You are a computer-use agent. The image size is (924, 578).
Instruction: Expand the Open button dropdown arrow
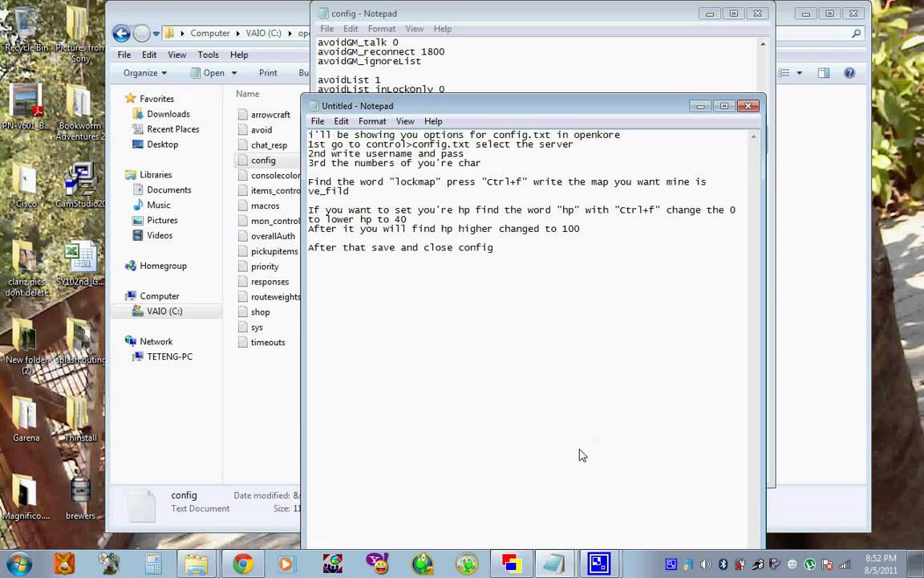(234, 73)
